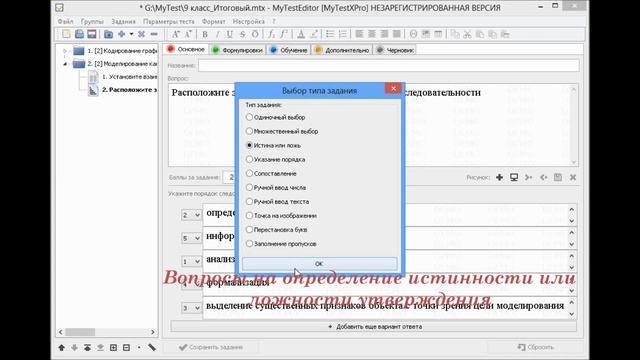Insert a numbered list

click(342, 34)
